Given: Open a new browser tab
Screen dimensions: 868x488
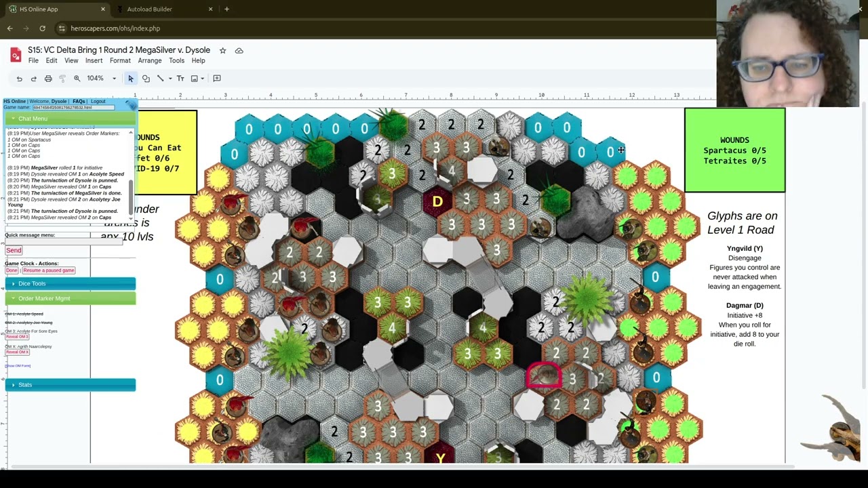Looking at the screenshot, I should pyautogui.click(x=226, y=9).
